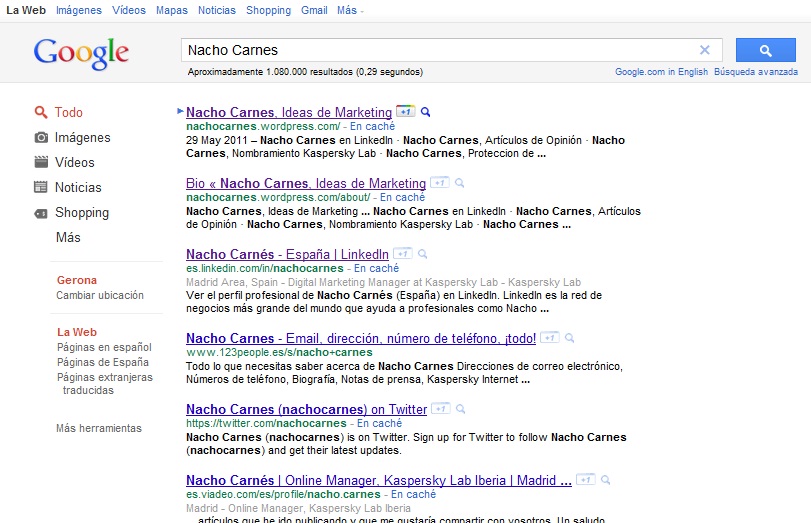Select Páginas en español filter
This screenshot has width=811, height=523.
(103, 347)
